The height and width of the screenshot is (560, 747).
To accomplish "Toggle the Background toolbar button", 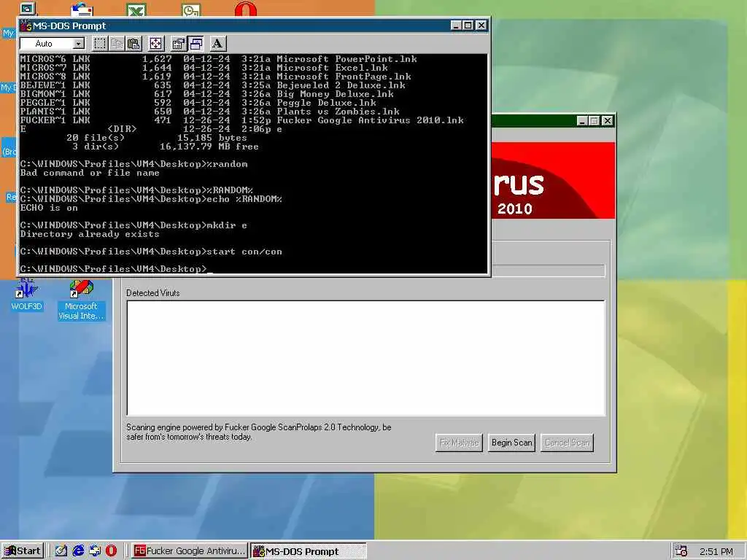I will point(196,44).
